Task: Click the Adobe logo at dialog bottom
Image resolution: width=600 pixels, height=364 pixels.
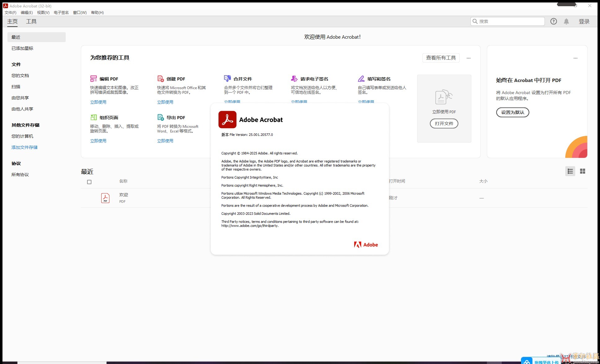Action: click(x=366, y=245)
